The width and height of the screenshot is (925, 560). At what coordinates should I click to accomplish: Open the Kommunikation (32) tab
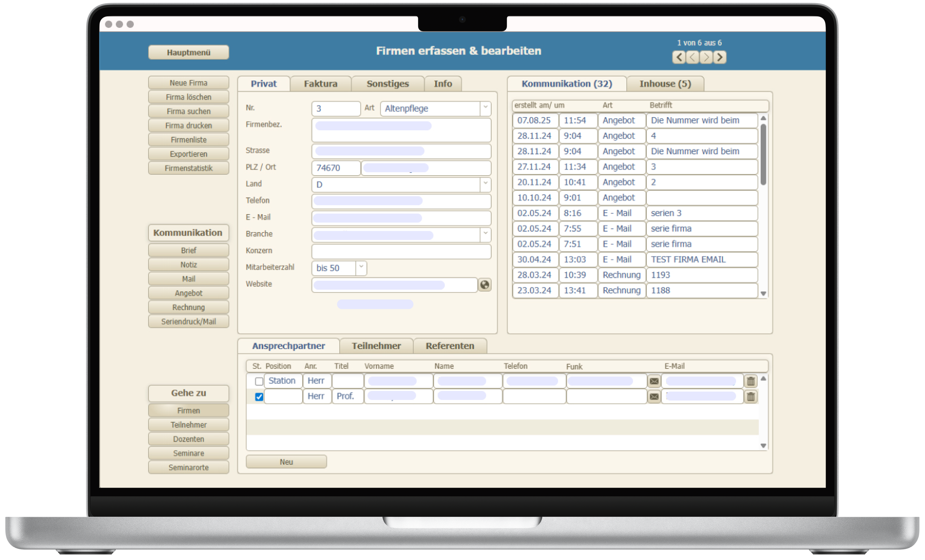click(x=567, y=84)
